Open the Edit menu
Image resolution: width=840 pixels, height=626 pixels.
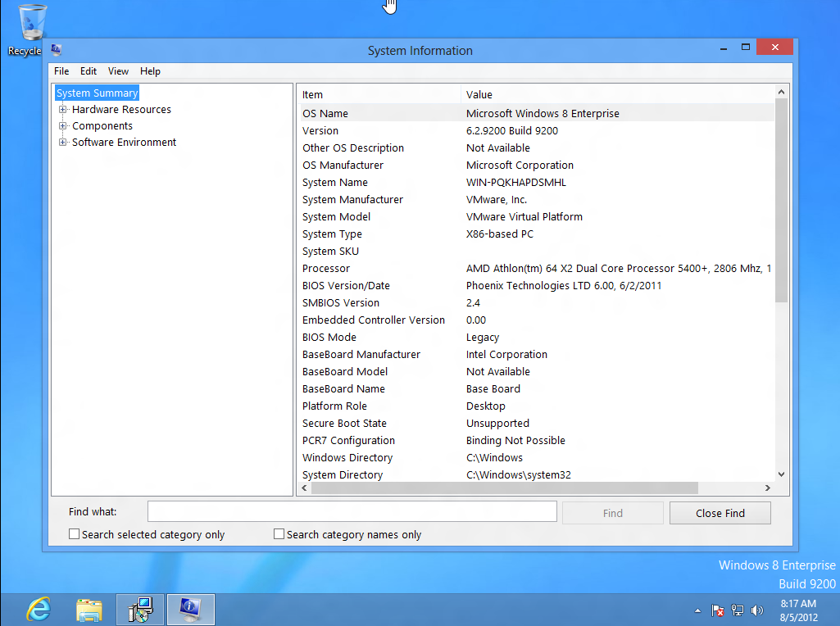pos(89,71)
